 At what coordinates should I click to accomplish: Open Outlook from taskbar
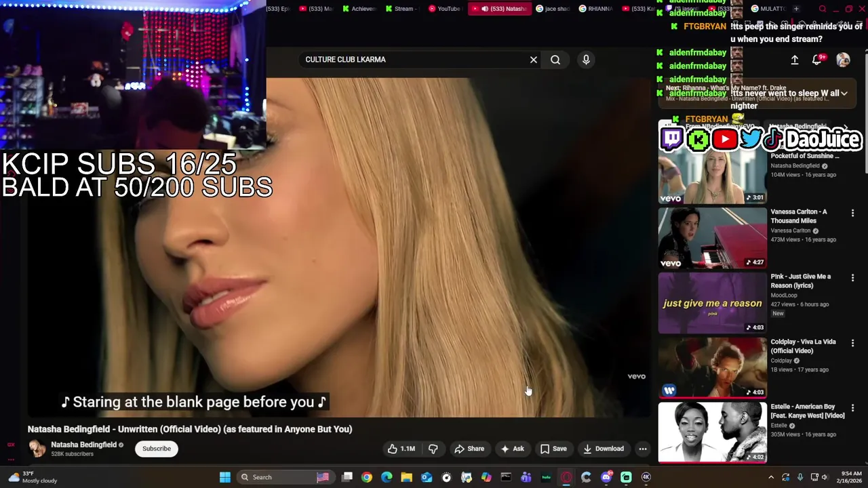(427, 477)
